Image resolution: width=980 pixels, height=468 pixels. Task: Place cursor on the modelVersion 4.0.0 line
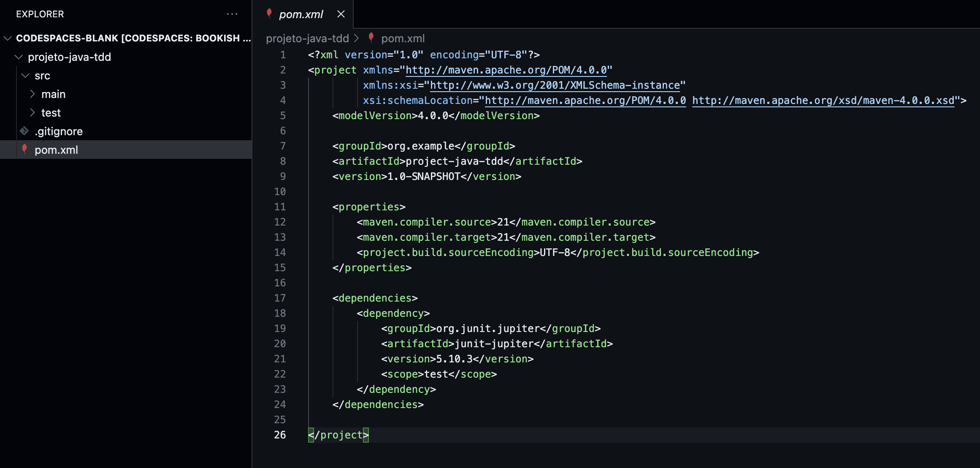[436, 116]
